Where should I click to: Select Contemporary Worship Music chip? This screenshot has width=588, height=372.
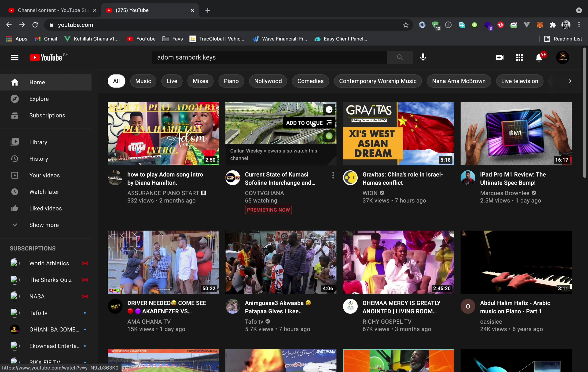378,81
